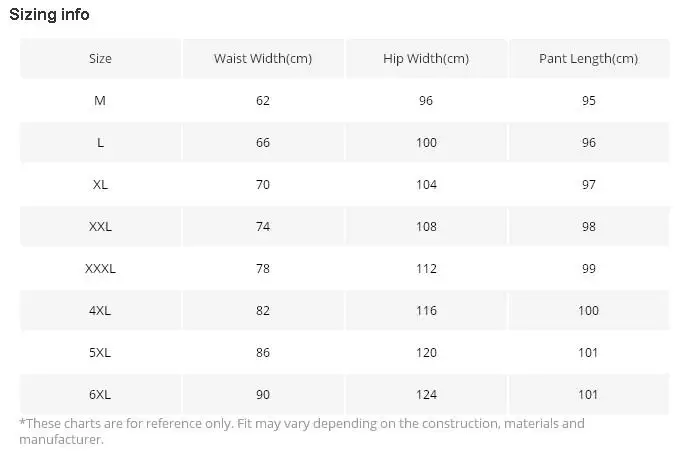The height and width of the screenshot is (464, 677).
Task: Click waist width value 62 for M
Action: coord(263,100)
